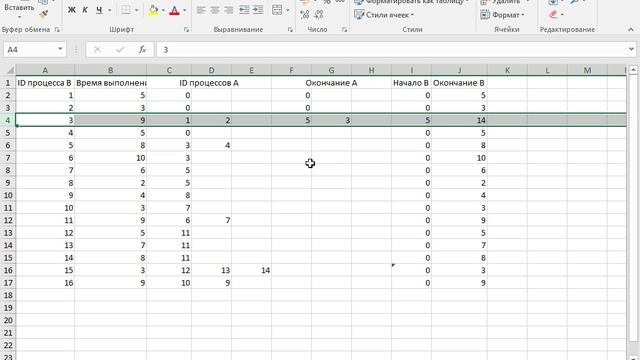The width and height of the screenshot is (640, 360).
Task: Open the font color dropdown arrow
Action: coord(184,10)
